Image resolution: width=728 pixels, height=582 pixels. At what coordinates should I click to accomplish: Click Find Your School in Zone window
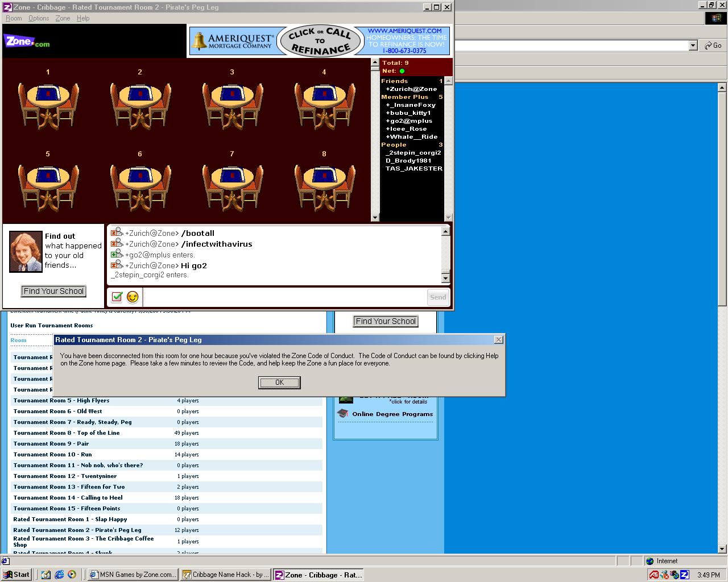click(x=54, y=291)
